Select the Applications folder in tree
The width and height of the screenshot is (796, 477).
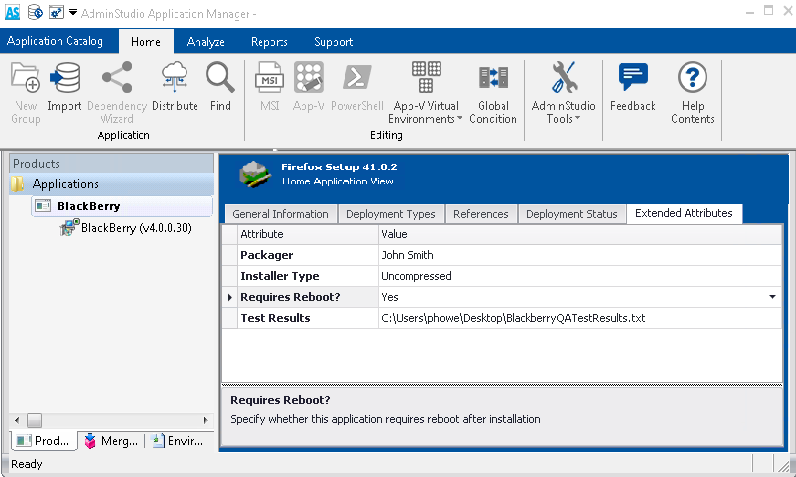[65, 184]
